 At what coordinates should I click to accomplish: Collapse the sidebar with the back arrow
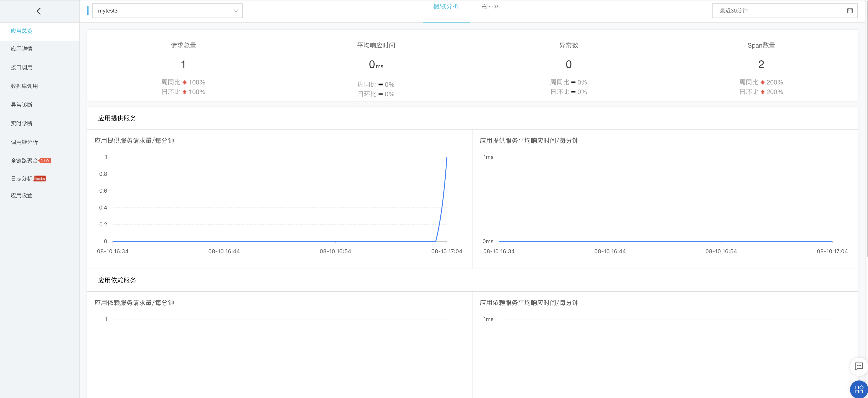click(39, 11)
